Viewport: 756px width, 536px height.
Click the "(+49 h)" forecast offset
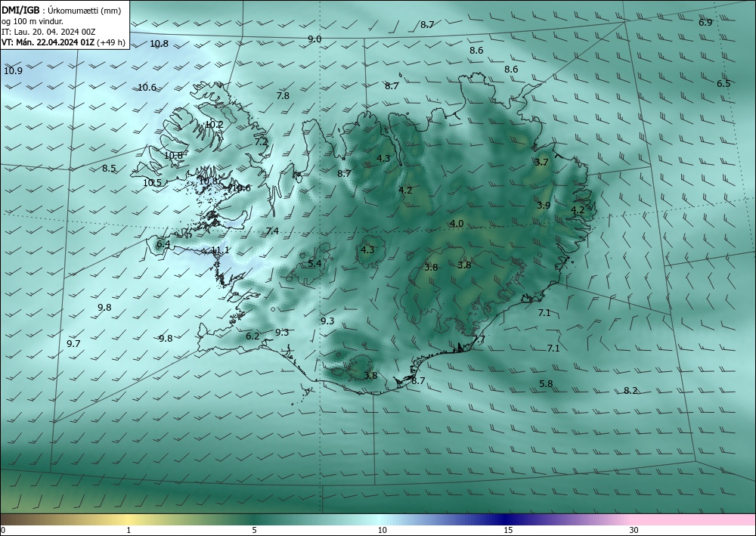tap(111, 42)
